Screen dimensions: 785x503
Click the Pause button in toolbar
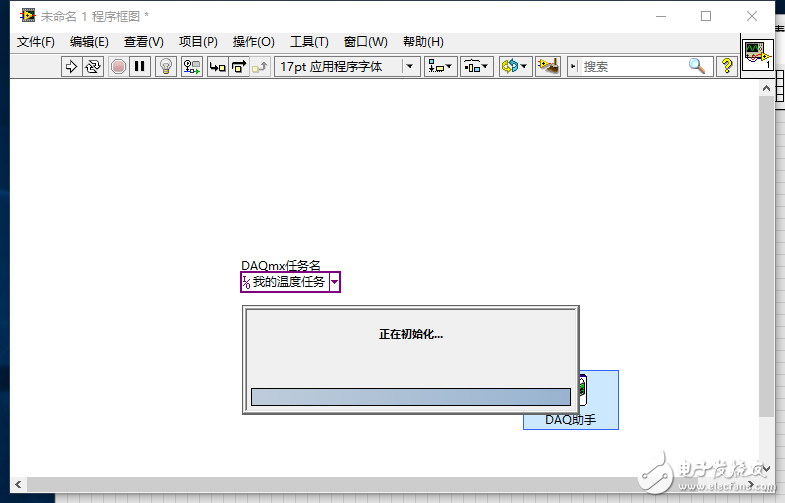[x=140, y=67]
